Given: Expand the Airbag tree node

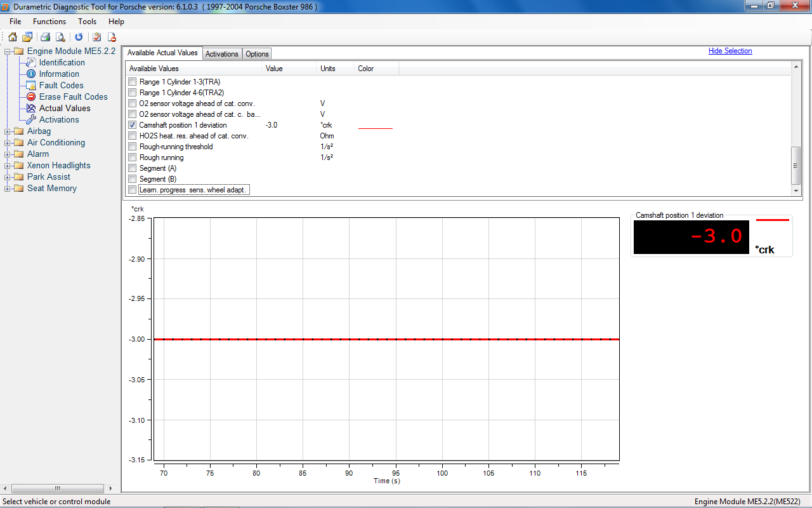Looking at the screenshot, I should coord(8,131).
